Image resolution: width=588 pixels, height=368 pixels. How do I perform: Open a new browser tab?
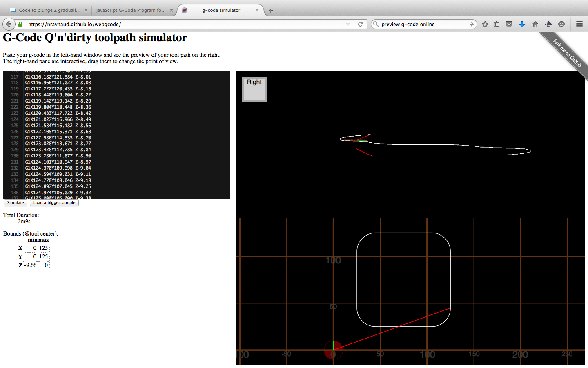point(271,10)
